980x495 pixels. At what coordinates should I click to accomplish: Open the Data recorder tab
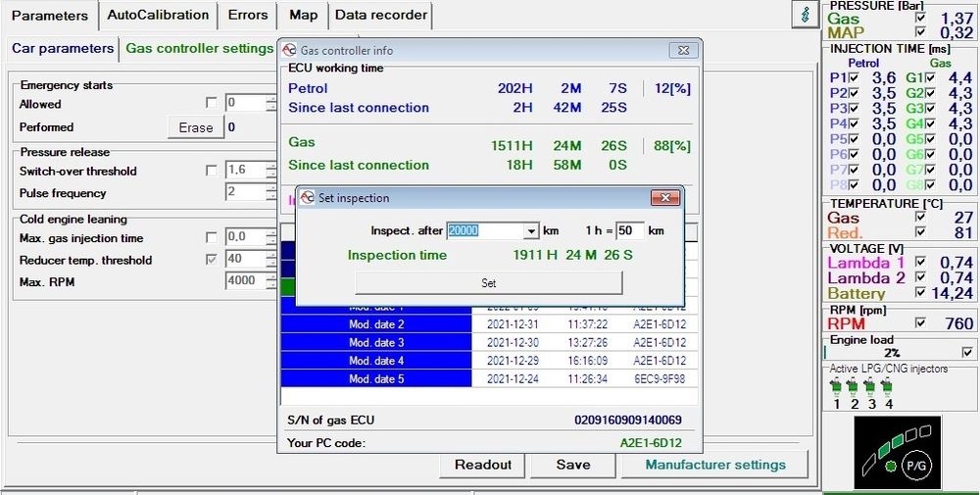(x=380, y=15)
